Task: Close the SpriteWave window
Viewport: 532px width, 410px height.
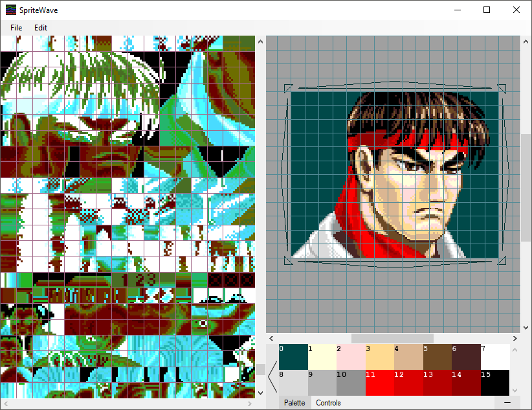Action: 516,10
